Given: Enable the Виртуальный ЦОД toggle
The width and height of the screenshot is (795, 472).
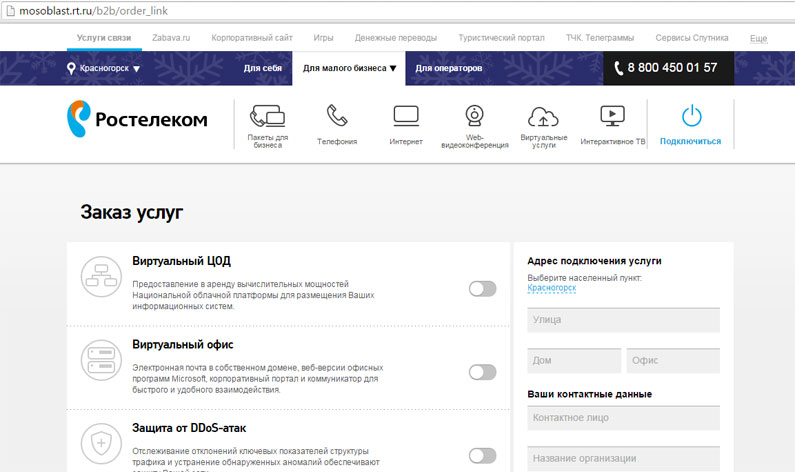Looking at the screenshot, I should (482, 289).
